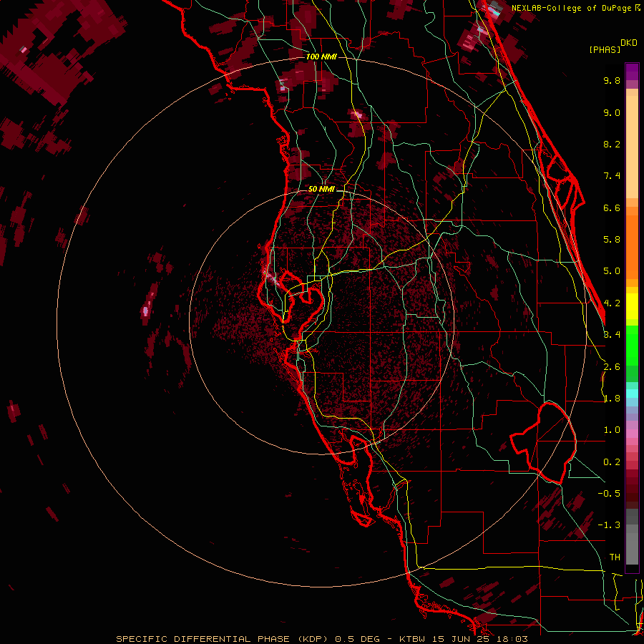The height and width of the screenshot is (644, 644).
Task: Select the 1.8 value on the color scale
Action: pos(612,399)
